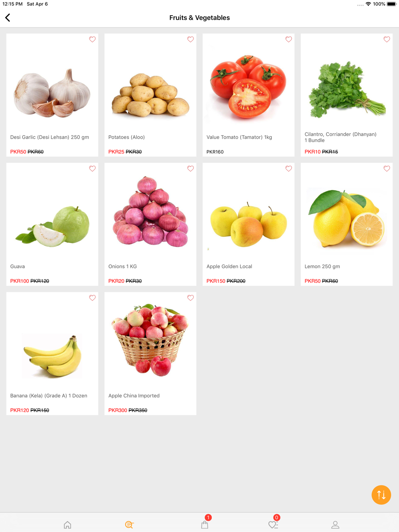Tap heart icon on Lemon 250 gm card
The width and height of the screenshot is (399, 532).
pyautogui.click(x=387, y=169)
